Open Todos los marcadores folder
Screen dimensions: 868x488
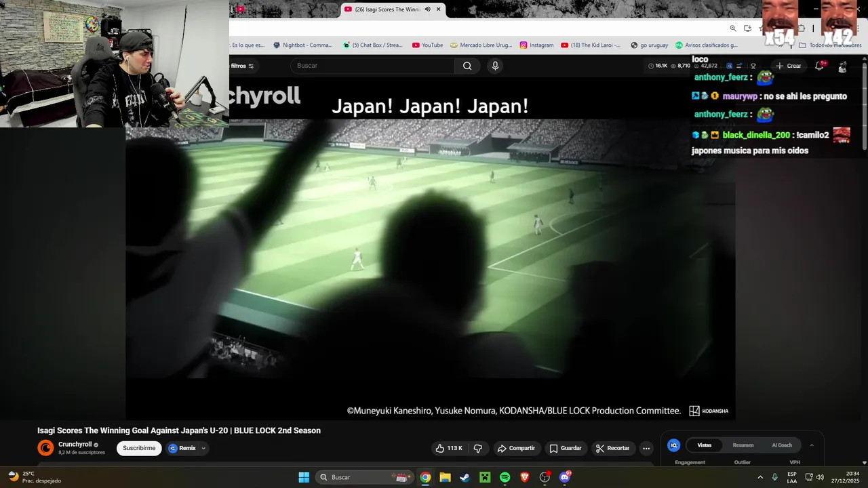830,45
